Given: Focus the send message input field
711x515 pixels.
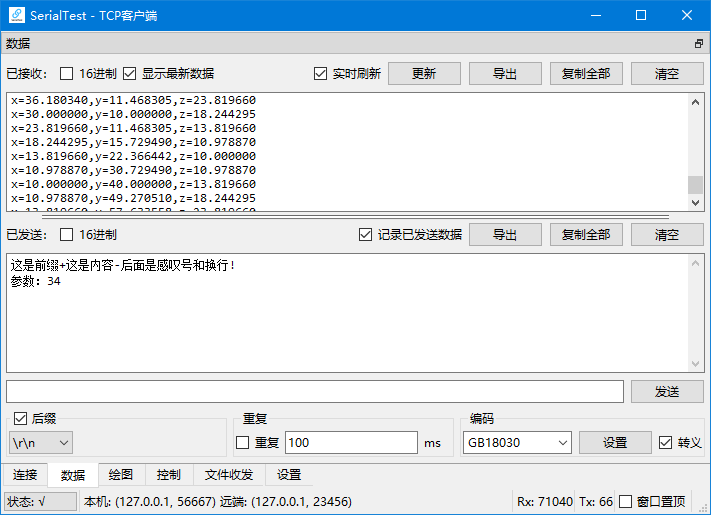Looking at the screenshot, I should click(x=315, y=391).
